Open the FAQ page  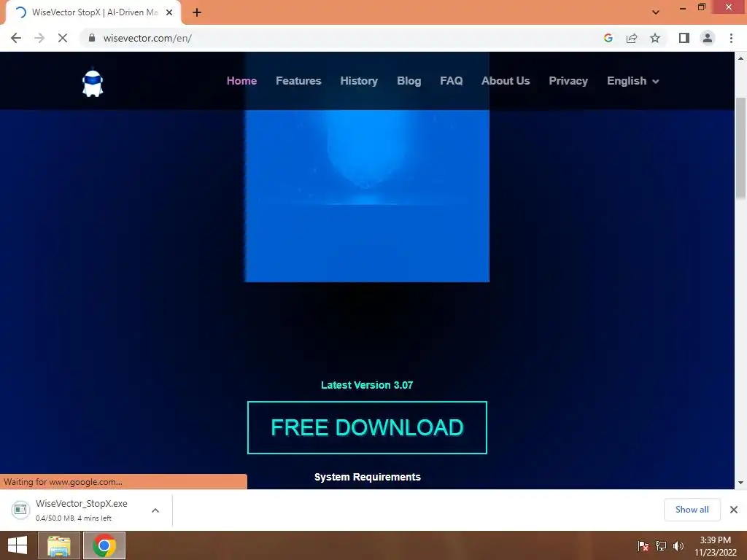[x=451, y=81]
